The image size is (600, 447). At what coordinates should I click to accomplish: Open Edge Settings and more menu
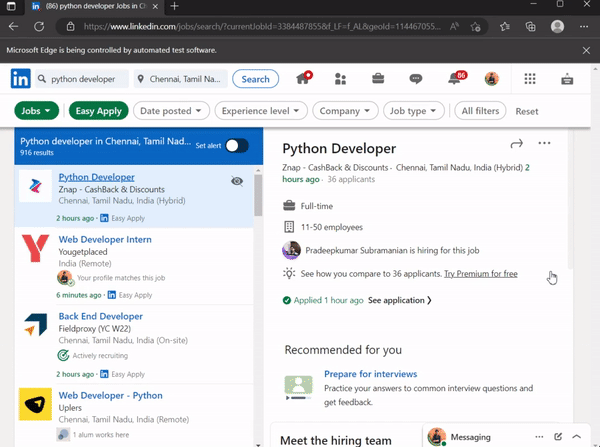584,26
